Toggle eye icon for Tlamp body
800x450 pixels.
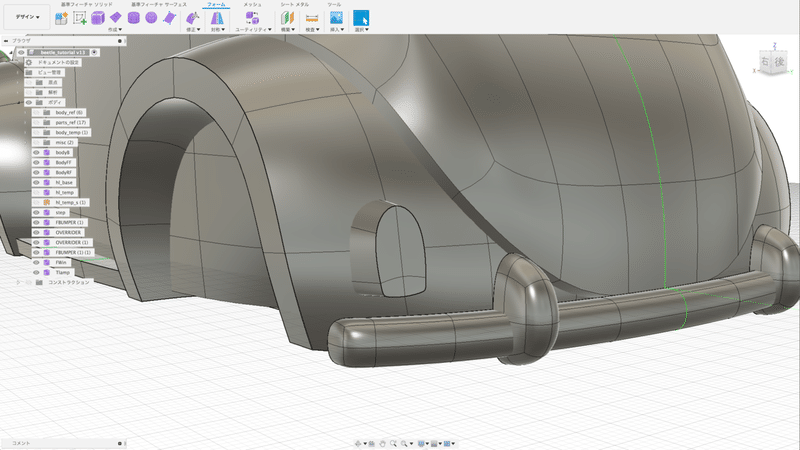(36, 272)
